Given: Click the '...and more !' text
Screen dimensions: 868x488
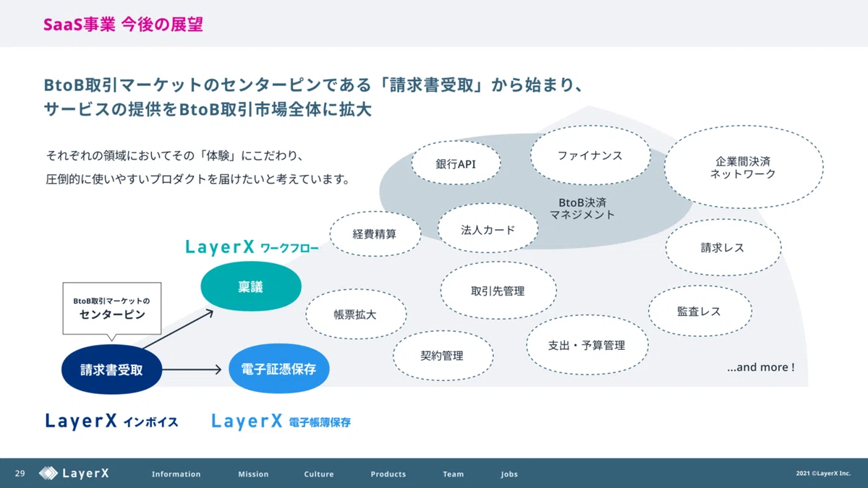Looking at the screenshot, I should point(761,367).
